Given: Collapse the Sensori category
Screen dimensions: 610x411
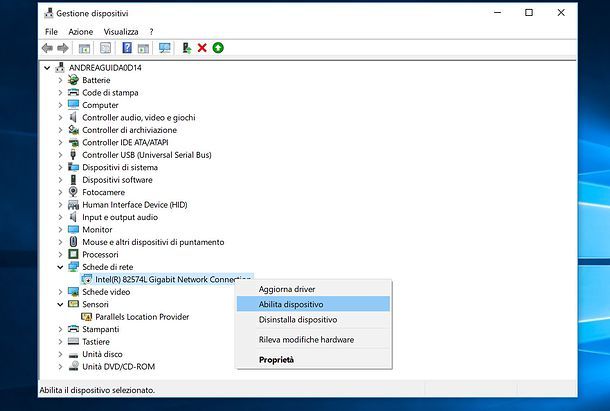Looking at the screenshot, I should pos(61,304).
